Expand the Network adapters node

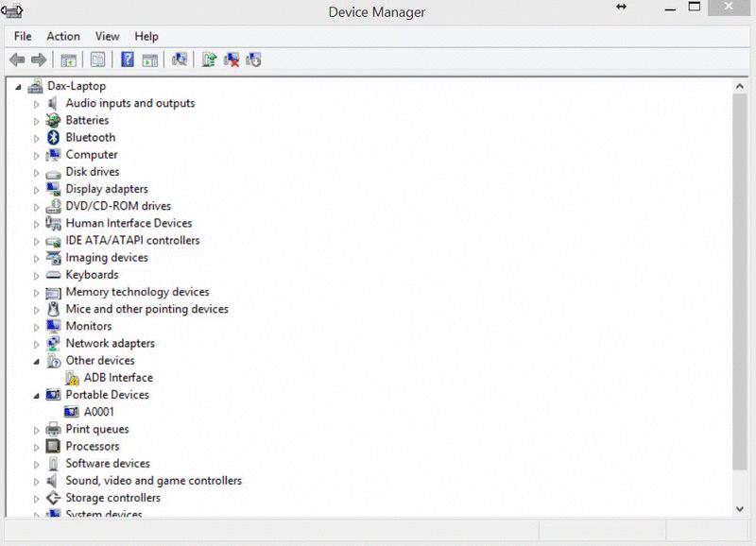[x=37, y=344]
